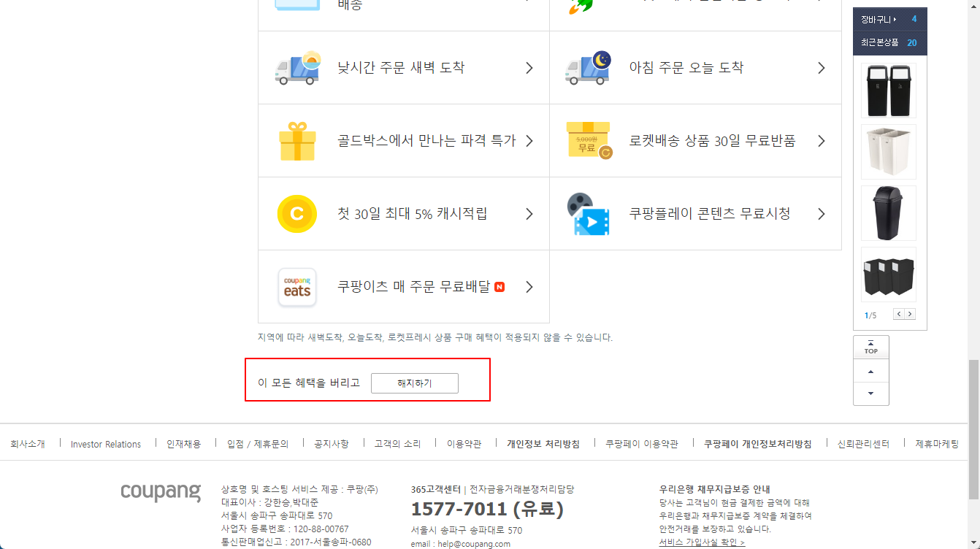Show previous recently viewed items page
The height and width of the screenshot is (549, 980).
point(899,314)
